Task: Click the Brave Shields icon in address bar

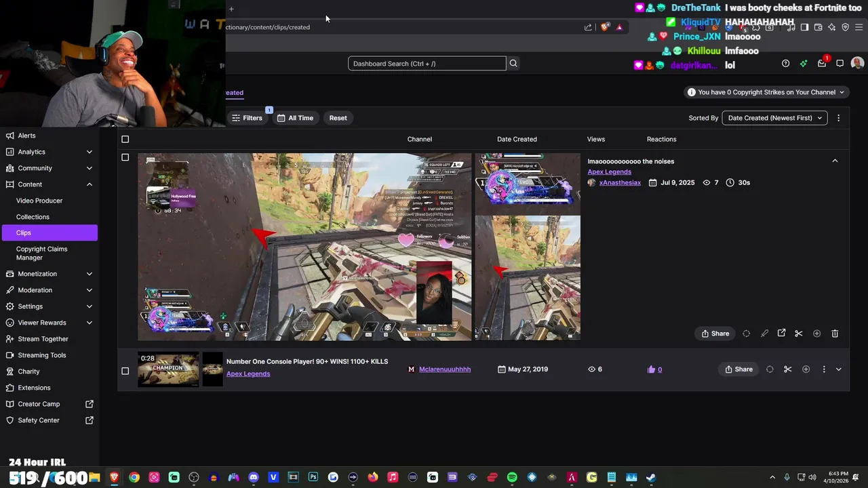Action: coord(605,27)
